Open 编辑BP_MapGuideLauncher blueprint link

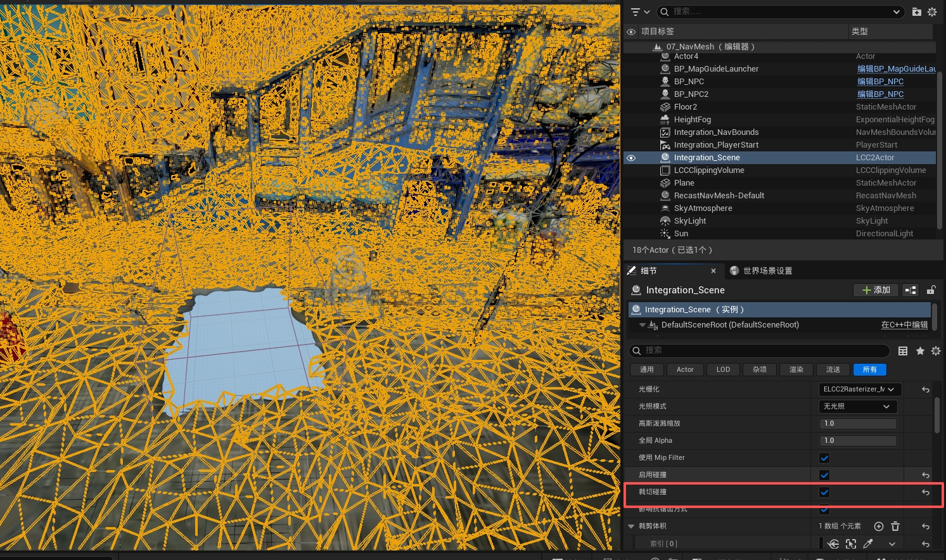(x=897, y=69)
